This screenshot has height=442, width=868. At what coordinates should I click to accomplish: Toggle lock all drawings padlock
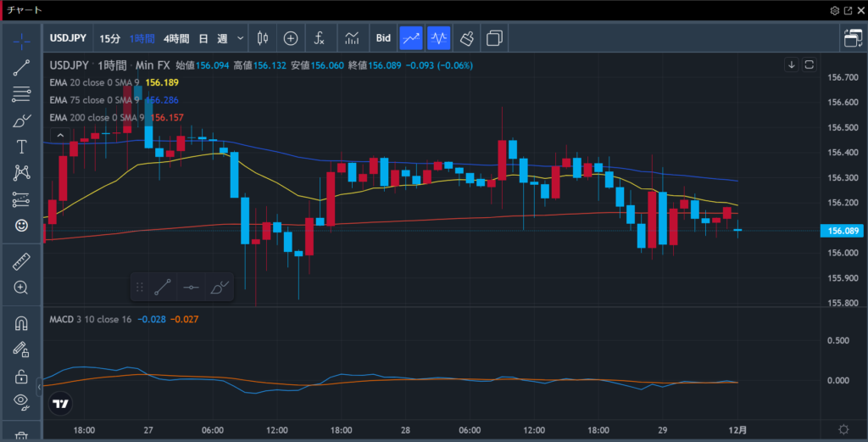[21, 376]
